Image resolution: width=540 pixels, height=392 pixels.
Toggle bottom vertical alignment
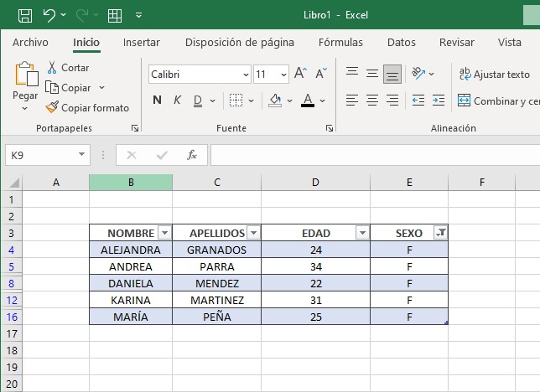pyautogui.click(x=392, y=74)
